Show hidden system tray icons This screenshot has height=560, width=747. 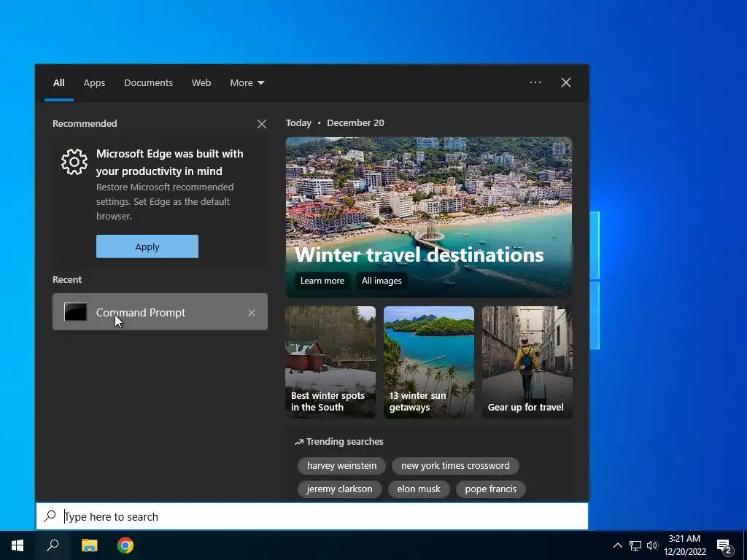(x=617, y=545)
